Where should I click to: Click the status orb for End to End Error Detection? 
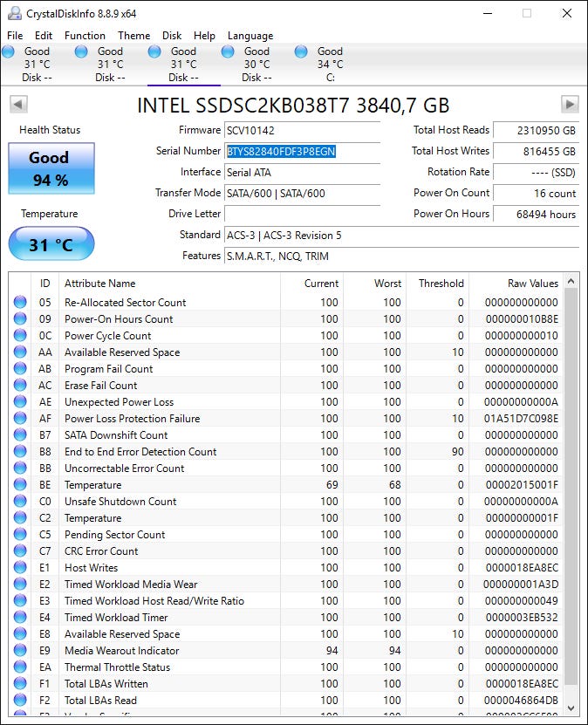pos(20,451)
